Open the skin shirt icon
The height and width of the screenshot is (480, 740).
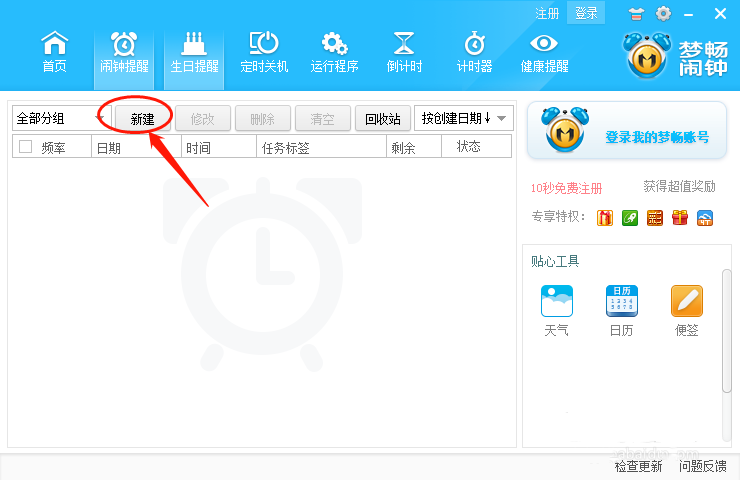pyautogui.click(x=636, y=14)
